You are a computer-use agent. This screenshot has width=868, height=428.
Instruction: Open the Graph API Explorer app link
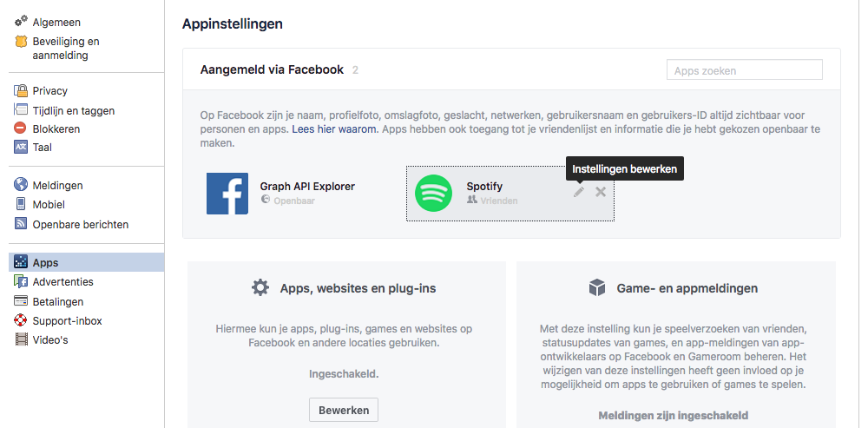(307, 186)
